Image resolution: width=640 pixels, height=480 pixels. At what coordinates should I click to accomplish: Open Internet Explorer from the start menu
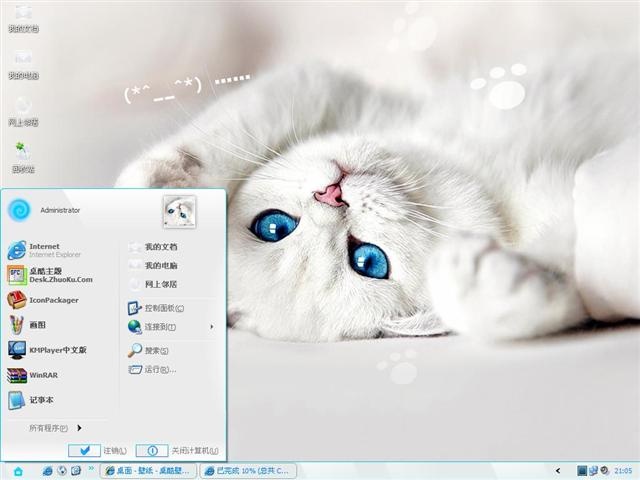45,250
